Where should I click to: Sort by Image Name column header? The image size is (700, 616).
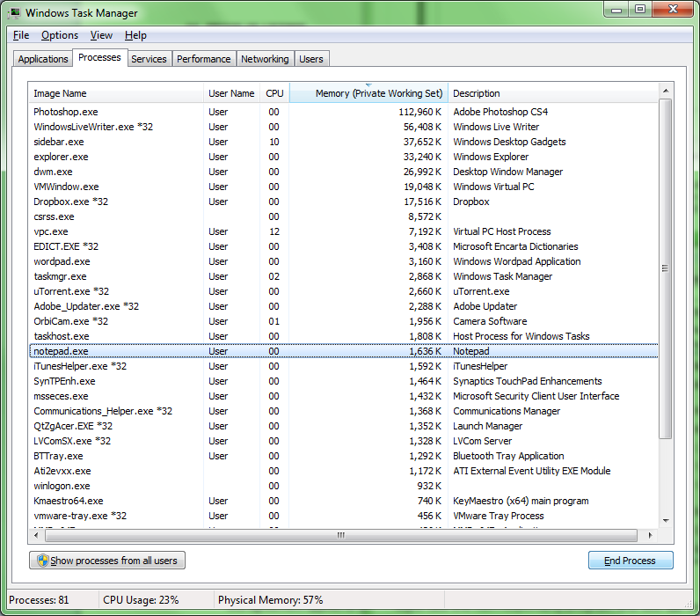coord(116,93)
